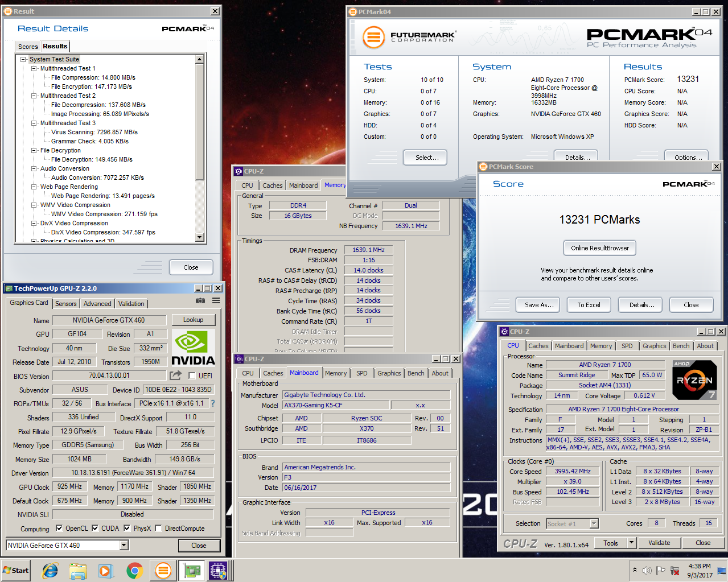
Task: Switch to CPU-Z taskbar icon
Action: [x=219, y=571]
